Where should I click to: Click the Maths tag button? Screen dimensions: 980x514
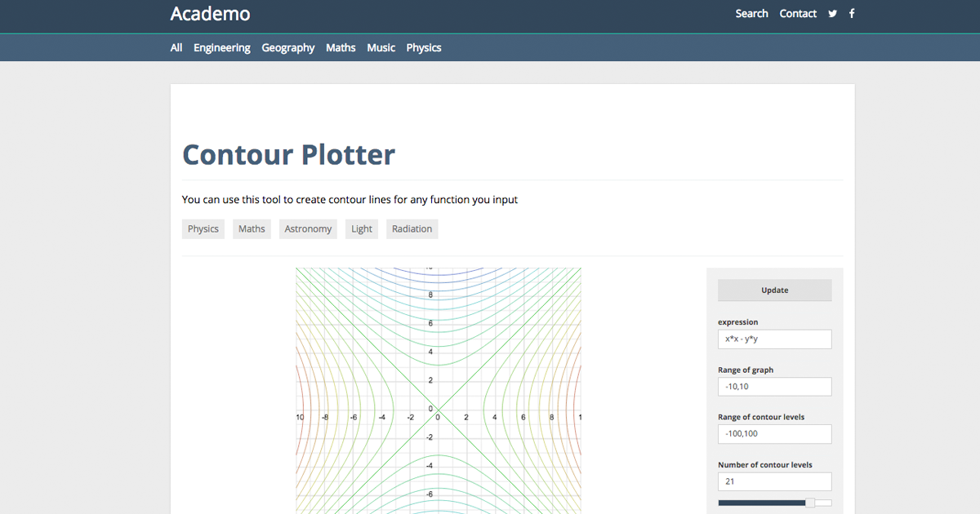(252, 229)
